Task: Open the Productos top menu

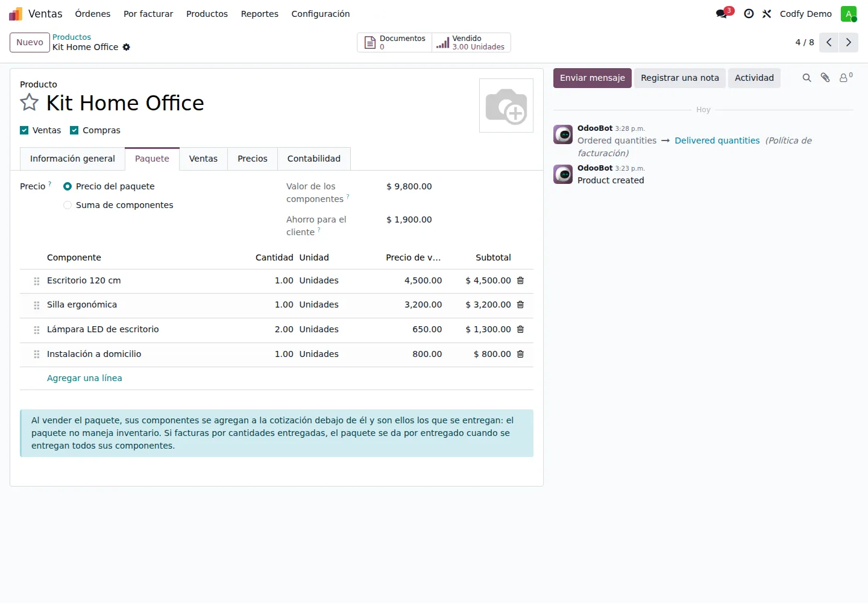Action: tap(207, 14)
